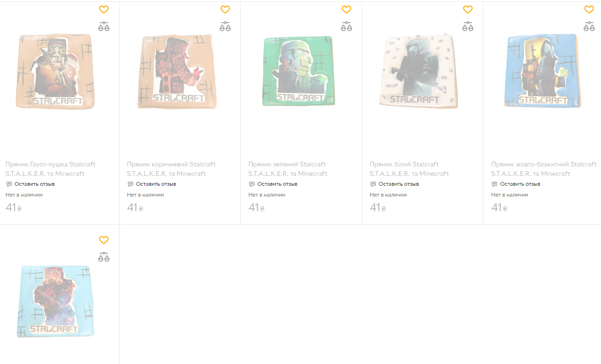Screen dimensions: 601x364
Task: Favorite the коричневий Stalcraft gingerbread
Action: coord(225,9)
